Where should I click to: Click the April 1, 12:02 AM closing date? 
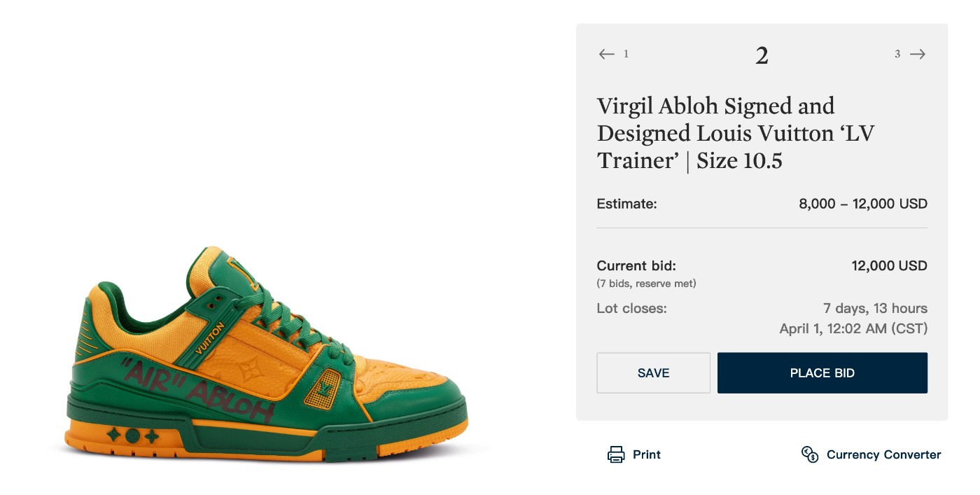pyautogui.click(x=853, y=328)
